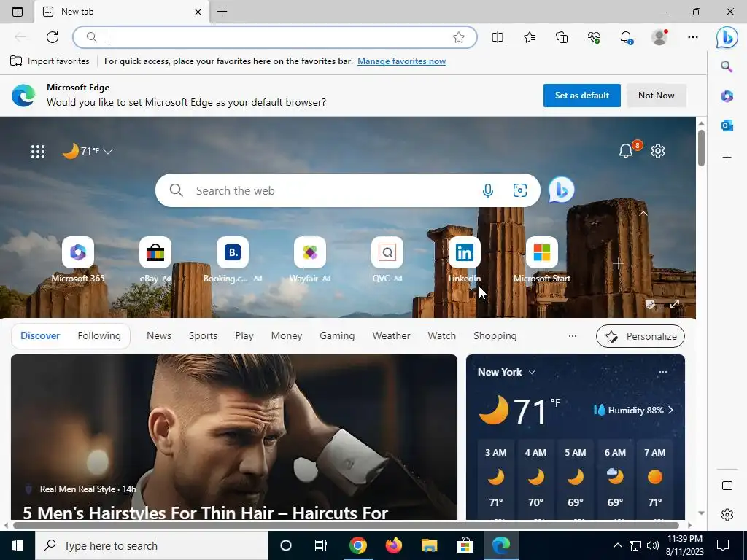Viewport: 747px width, 560px height.
Task: Open a new tab with plus
Action: pyautogui.click(x=222, y=12)
